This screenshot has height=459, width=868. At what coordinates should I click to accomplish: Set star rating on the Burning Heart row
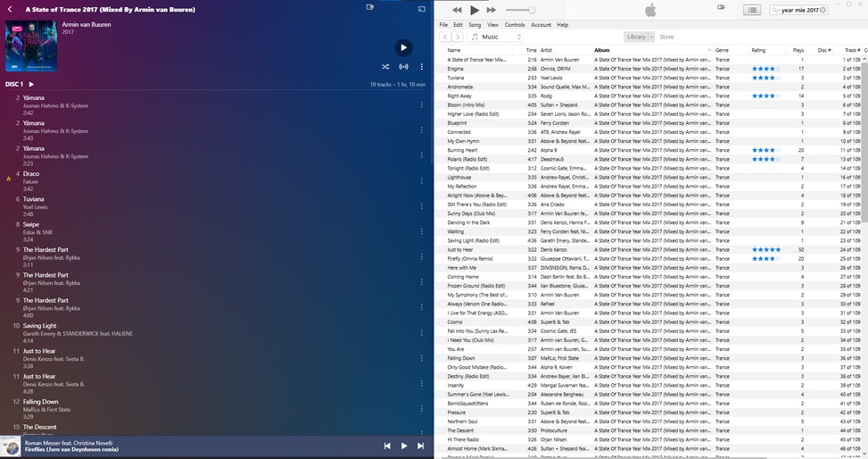[766, 150]
